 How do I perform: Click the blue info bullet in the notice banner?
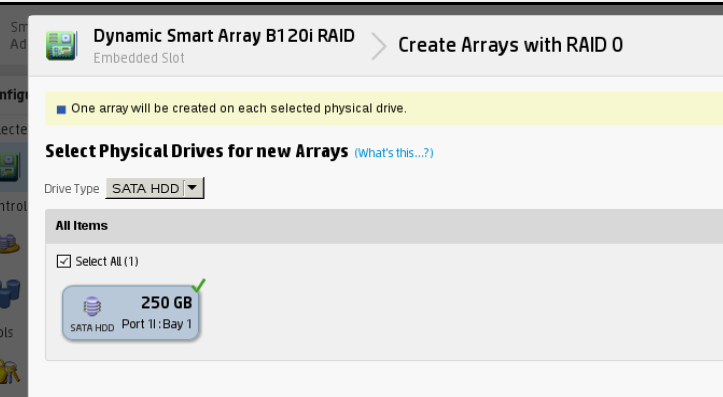click(61, 109)
